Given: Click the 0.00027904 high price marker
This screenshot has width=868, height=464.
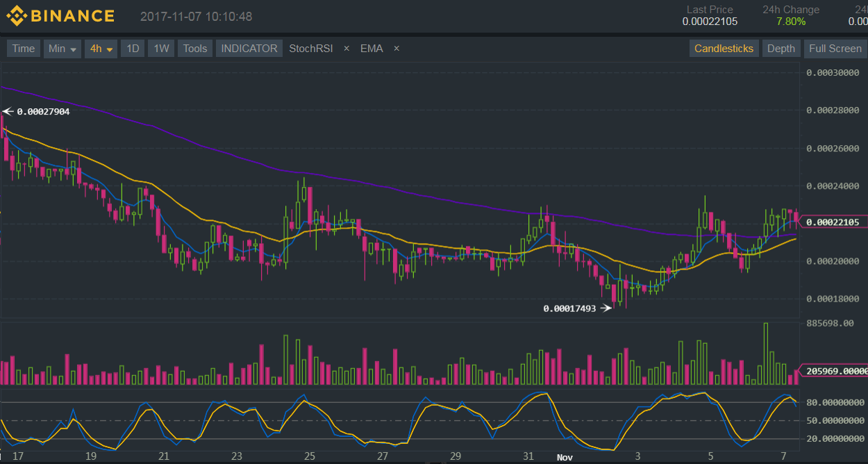Looking at the screenshot, I should click(43, 111).
